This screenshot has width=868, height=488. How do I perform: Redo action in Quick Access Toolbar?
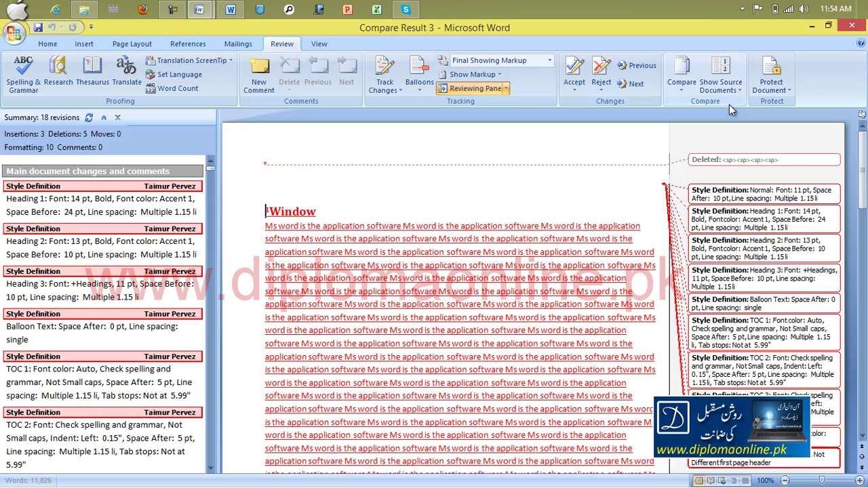(x=72, y=27)
